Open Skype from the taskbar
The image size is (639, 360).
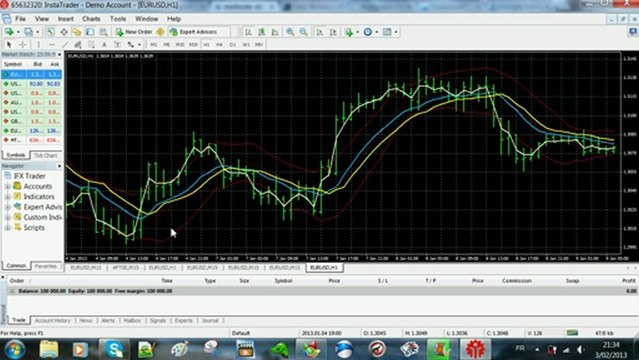[114, 349]
